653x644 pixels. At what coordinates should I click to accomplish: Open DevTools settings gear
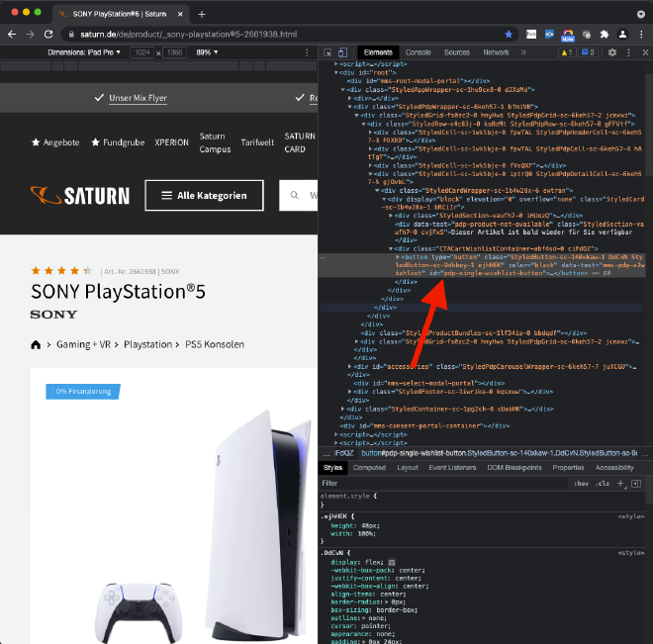tap(612, 52)
